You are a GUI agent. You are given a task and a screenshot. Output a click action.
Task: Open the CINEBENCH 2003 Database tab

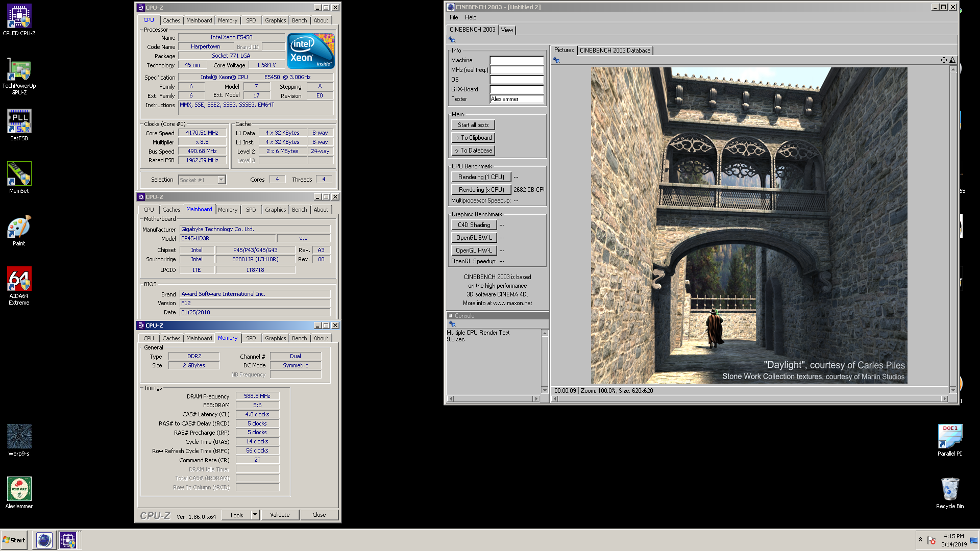615,51
